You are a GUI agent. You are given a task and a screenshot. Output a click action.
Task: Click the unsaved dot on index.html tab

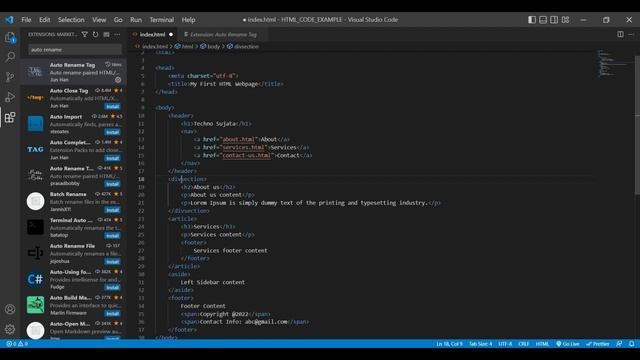coord(171,34)
